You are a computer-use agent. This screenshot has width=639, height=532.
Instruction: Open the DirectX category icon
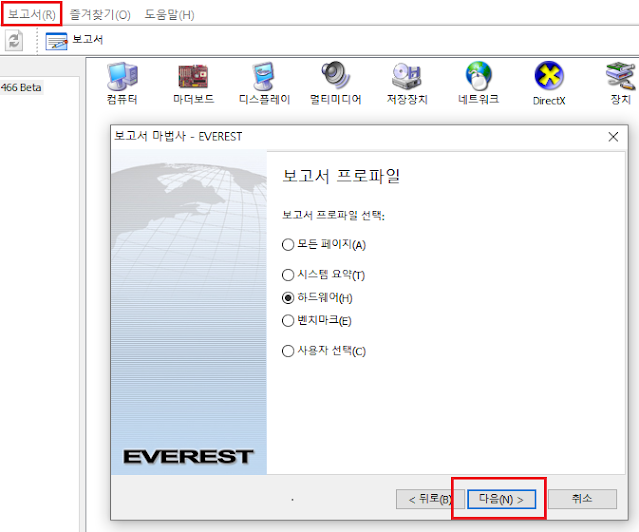tap(549, 83)
